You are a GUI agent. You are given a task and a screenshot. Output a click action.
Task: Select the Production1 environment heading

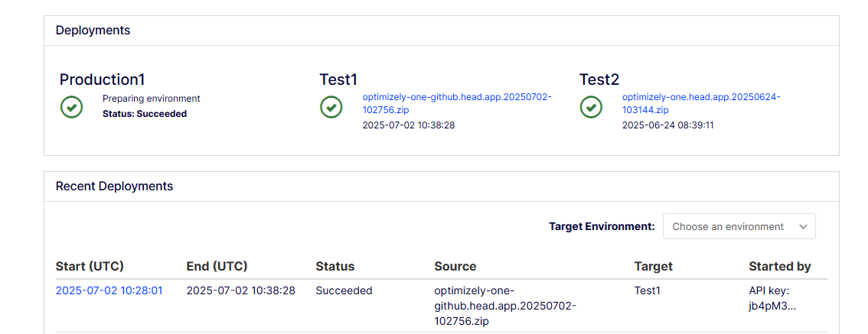click(103, 79)
